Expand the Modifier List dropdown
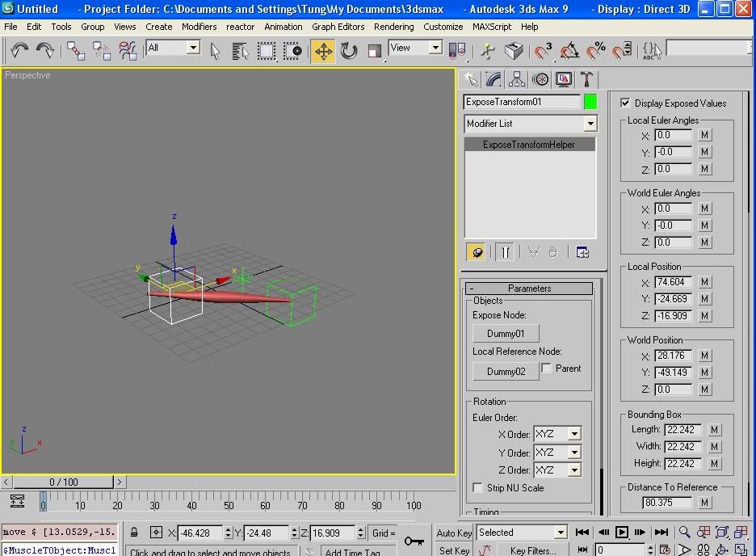The height and width of the screenshot is (556, 756). 590,124
